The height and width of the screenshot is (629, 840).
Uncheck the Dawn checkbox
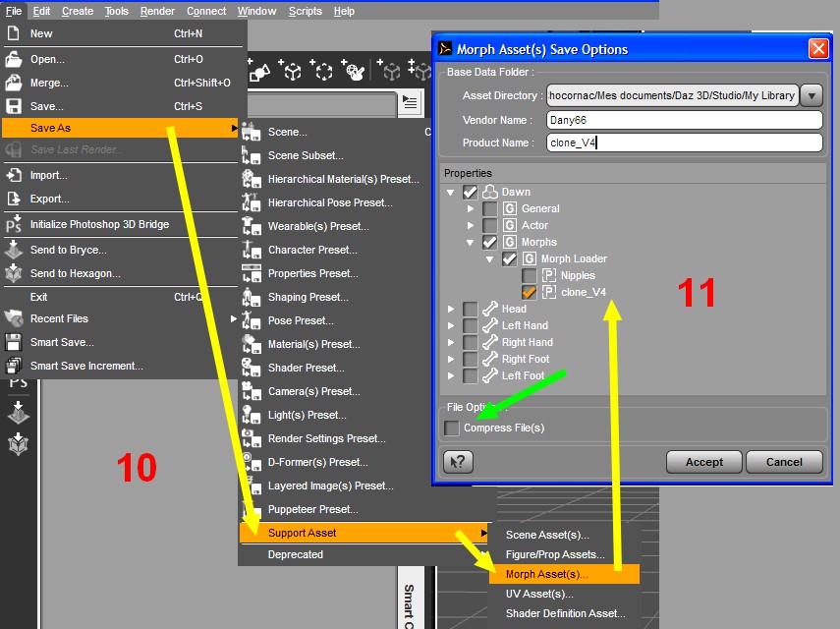(x=470, y=192)
